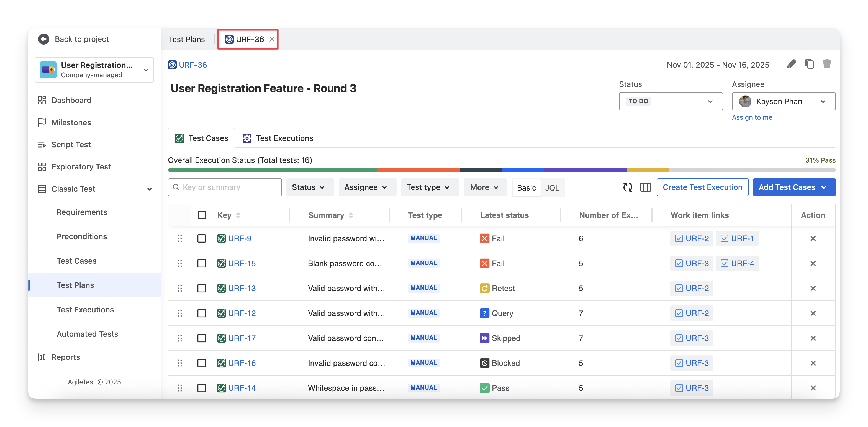Remove URF-9 using its X action
868x427 pixels.
[x=813, y=238]
